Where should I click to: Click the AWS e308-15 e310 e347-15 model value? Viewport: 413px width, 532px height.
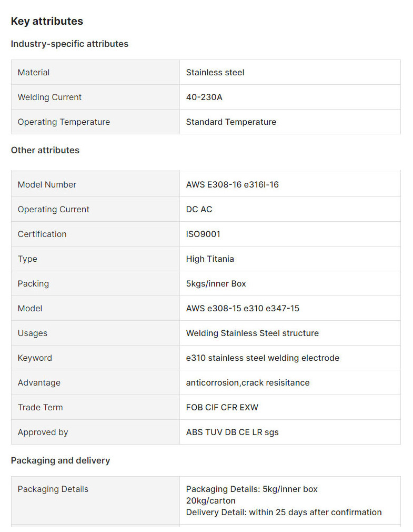coord(243,308)
